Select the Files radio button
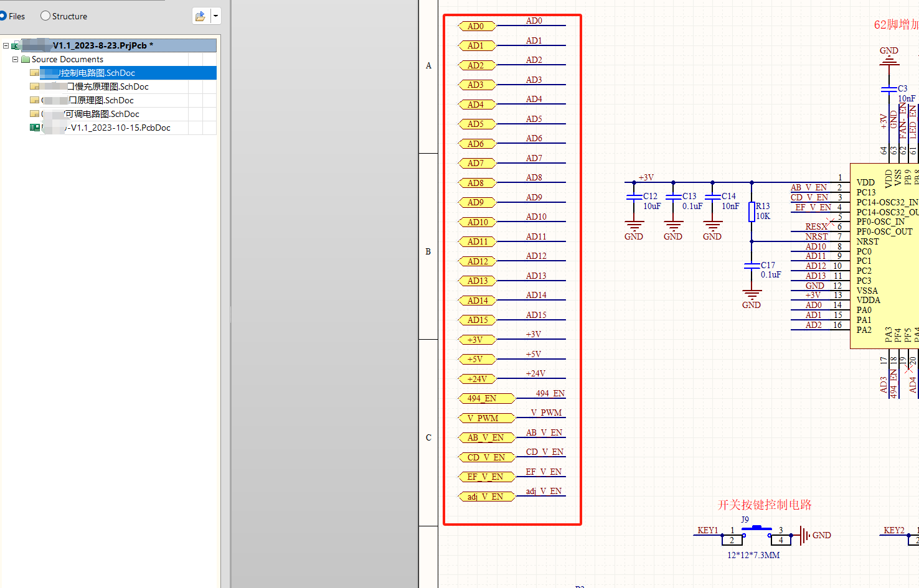Screen dimensions: 919x588 pyautogui.click(x=2, y=16)
